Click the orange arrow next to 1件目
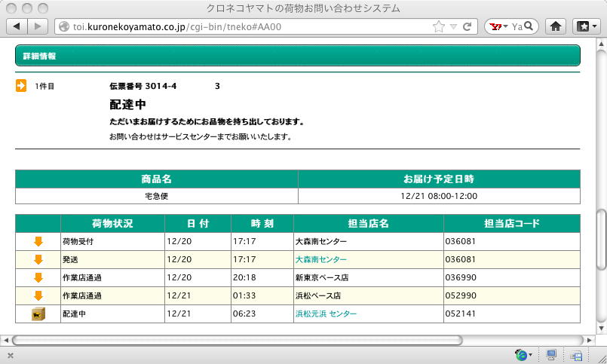This screenshot has height=364, width=607. [21, 85]
